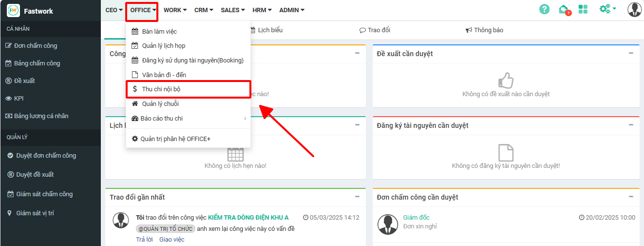Click the Trả lời link

(x=144, y=240)
